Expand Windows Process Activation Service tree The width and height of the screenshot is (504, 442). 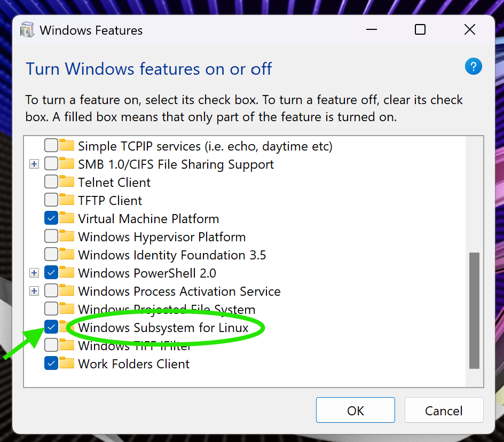coord(34,291)
